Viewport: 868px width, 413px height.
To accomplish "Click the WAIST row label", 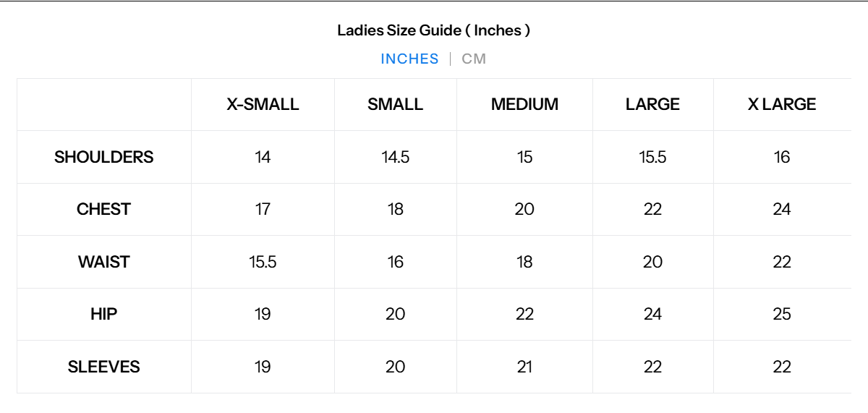I will (x=104, y=262).
